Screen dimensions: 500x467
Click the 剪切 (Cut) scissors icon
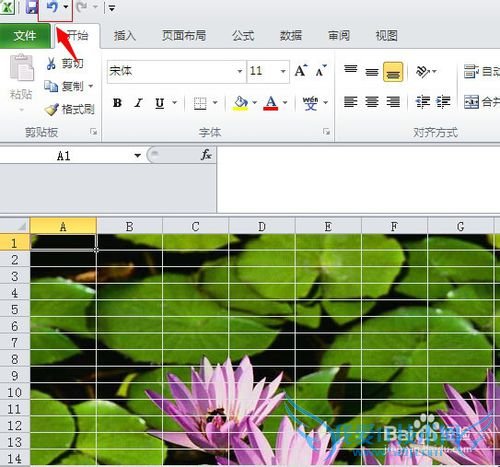click(51, 63)
